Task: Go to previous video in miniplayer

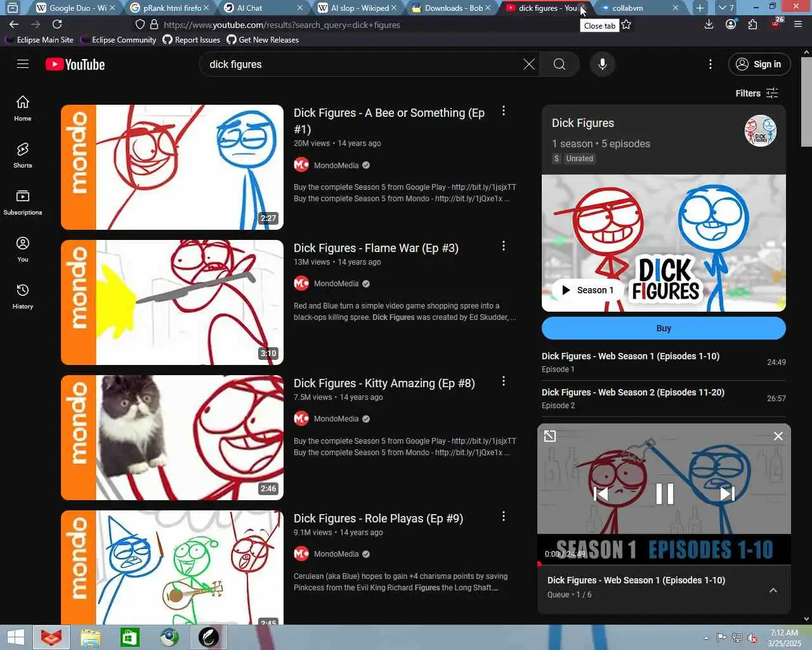Action: pos(601,494)
